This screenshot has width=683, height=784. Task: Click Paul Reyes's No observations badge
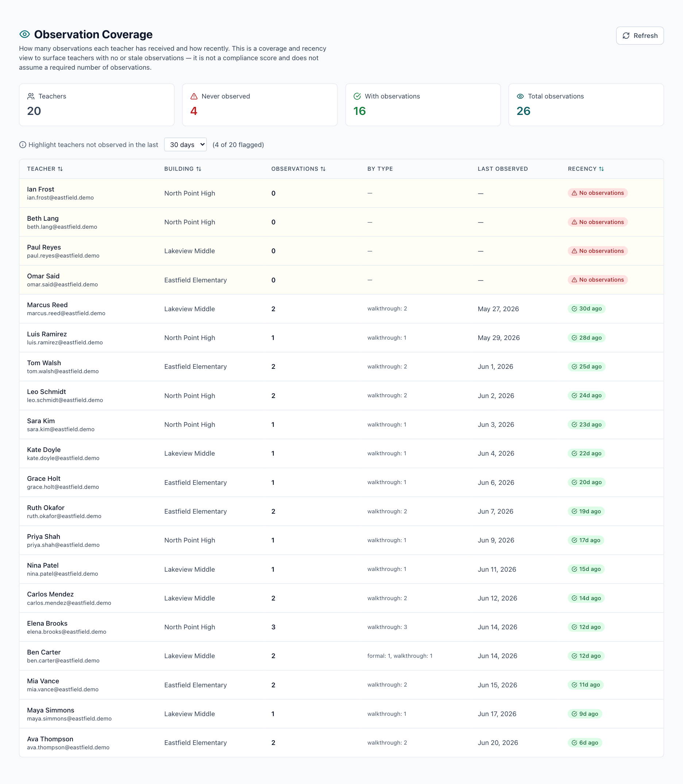tap(598, 251)
